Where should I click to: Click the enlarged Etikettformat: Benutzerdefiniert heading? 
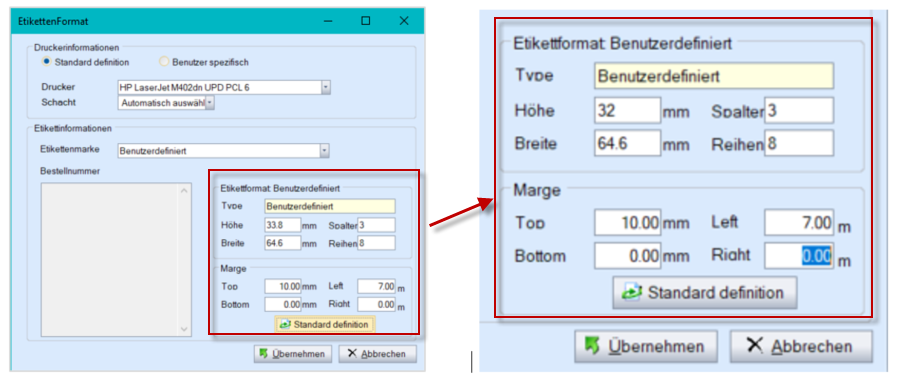(x=622, y=43)
